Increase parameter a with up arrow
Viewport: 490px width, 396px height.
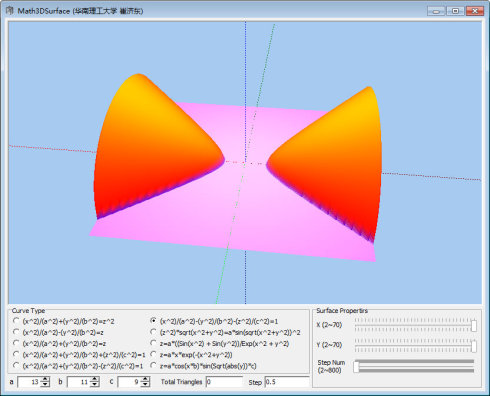45,379
